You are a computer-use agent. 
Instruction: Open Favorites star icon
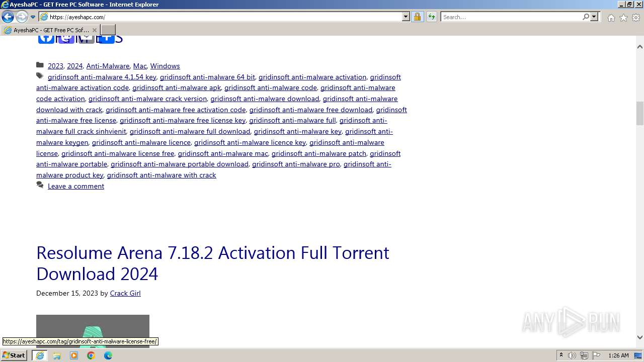coord(623,18)
